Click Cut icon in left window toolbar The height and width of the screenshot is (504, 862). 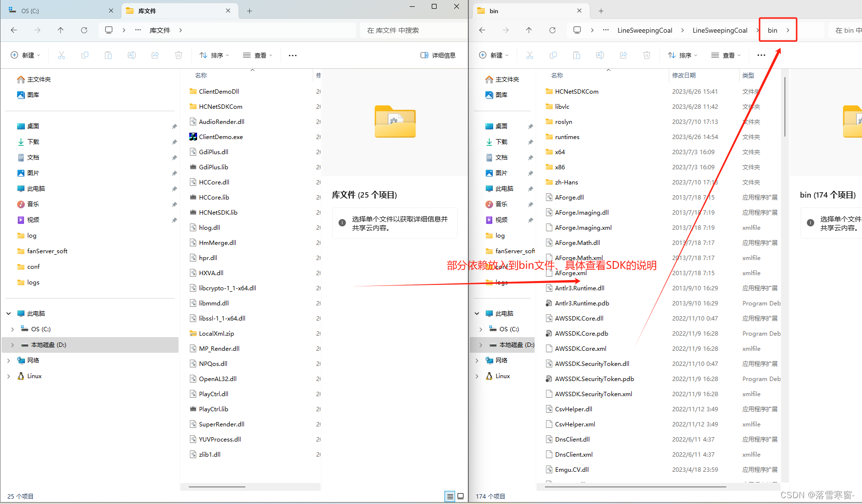click(x=61, y=55)
